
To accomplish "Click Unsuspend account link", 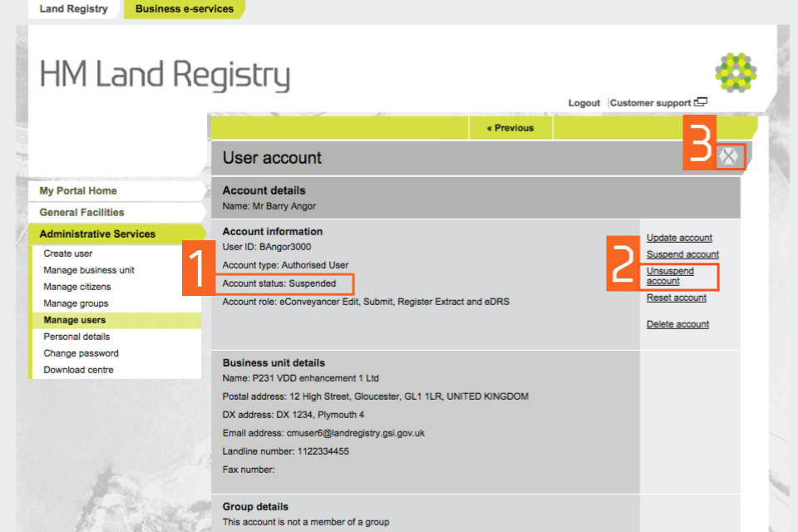I will click(x=670, y=276).
